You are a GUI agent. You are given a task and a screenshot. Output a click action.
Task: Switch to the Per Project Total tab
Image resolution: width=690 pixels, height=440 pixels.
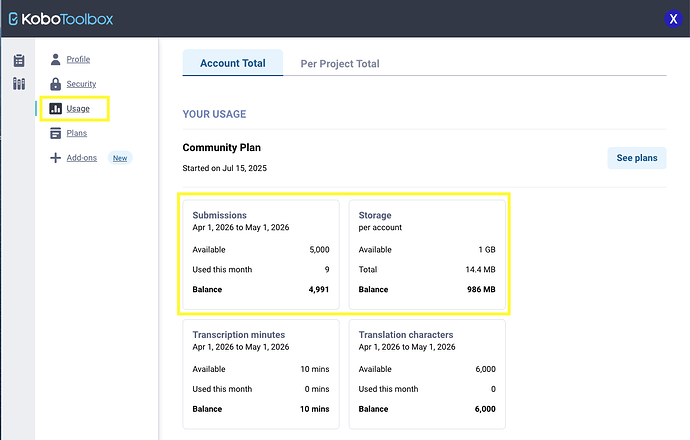(340, 64)
